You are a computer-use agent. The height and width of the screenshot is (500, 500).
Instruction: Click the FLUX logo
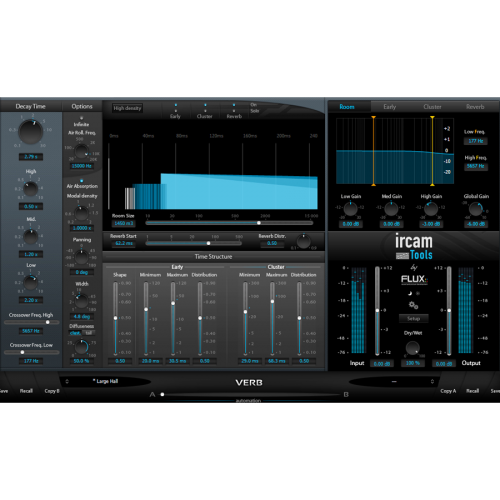(414, 279)
